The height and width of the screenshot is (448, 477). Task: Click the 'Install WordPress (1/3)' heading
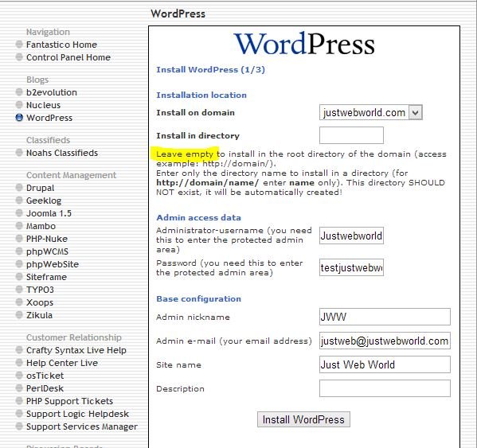click(210, 69)
